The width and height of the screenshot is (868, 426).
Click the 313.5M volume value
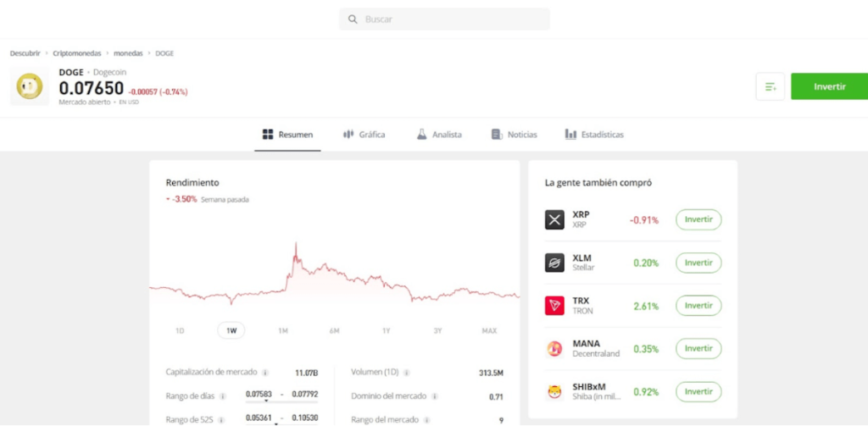491,373
